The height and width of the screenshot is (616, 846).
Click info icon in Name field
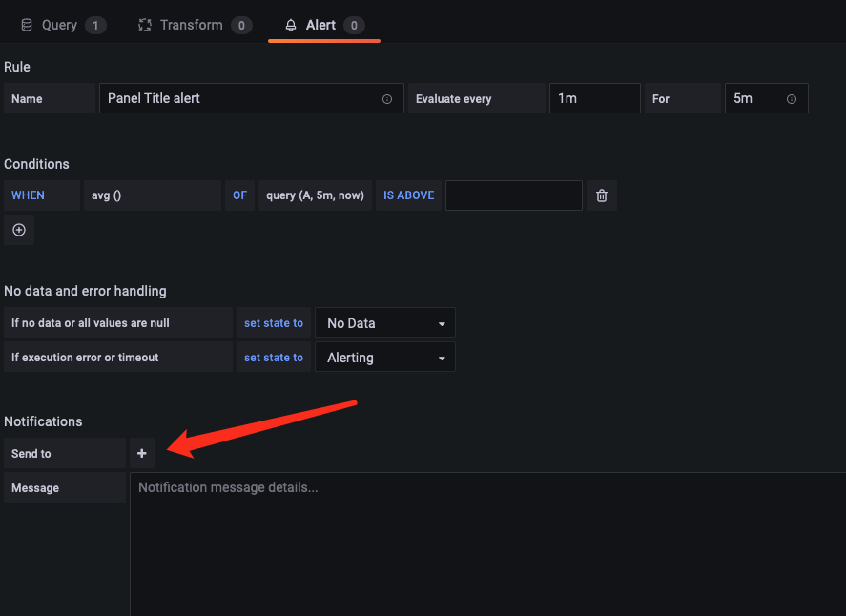(387, 99)
